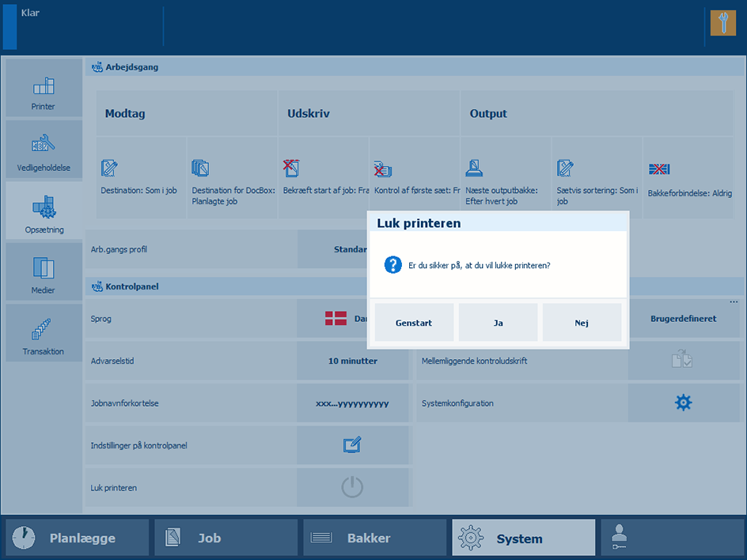Open Indstillinger på kontrolpanel edit icon
This screenshot has width=747, height=560.
pyautogui.click(x=353, y=445)
